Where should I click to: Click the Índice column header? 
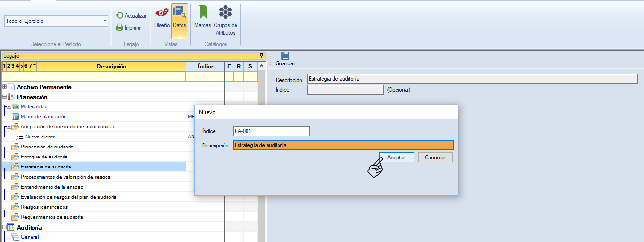(x=205, y=66)
